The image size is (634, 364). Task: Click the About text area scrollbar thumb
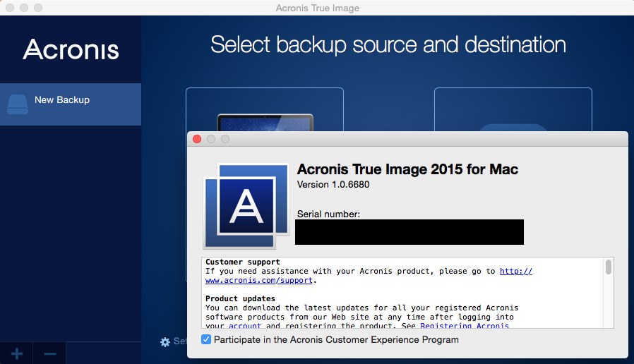tap(609, 267)
